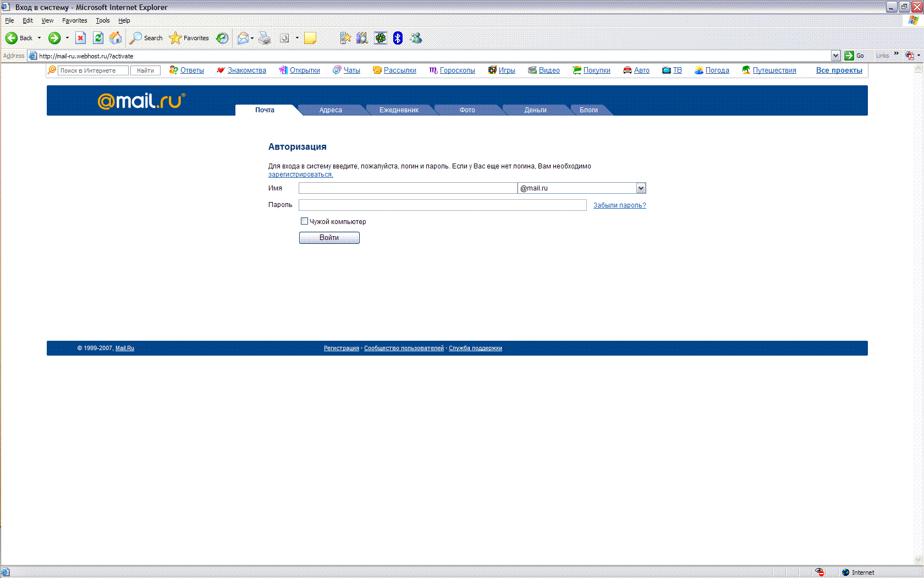Print the page with the printer icon
Image resolution: width=924 pixels, height=578 pixels.
coord(265,38)
